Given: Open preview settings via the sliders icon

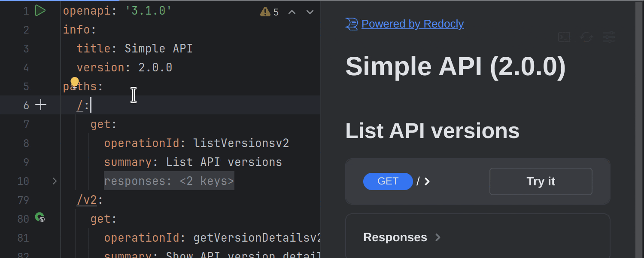Looking at the screenshot, I should pyautogui.click(x=609, y=37).
